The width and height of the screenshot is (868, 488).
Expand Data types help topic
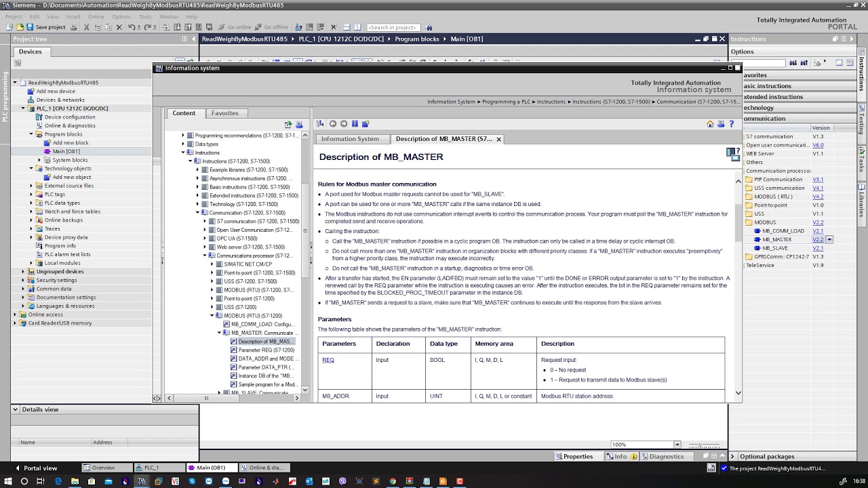(183, 144)
